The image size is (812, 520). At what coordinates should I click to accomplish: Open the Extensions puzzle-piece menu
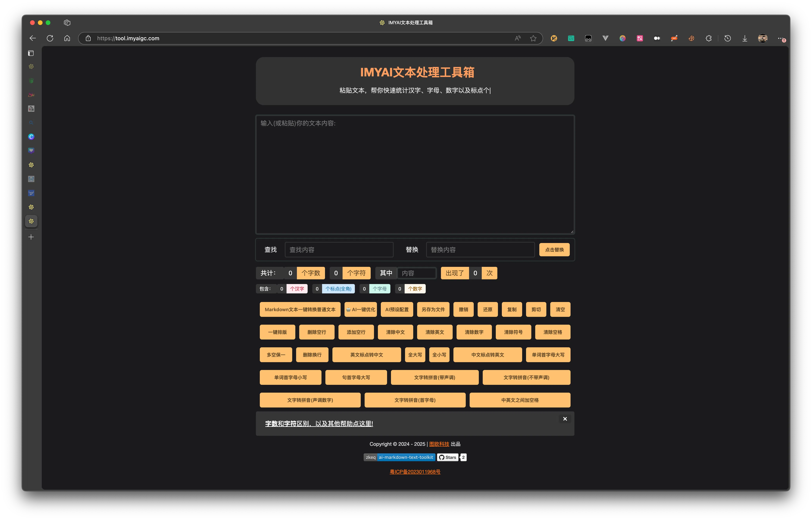click(x=709, y=38)
